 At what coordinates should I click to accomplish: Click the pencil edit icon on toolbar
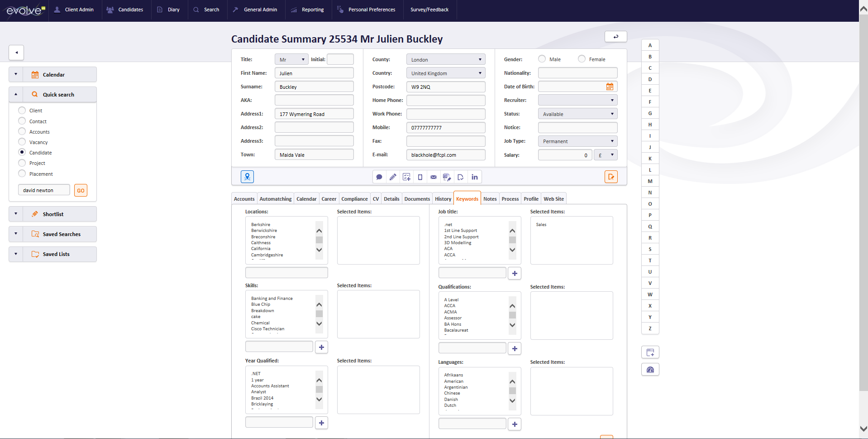pos(393,177)
